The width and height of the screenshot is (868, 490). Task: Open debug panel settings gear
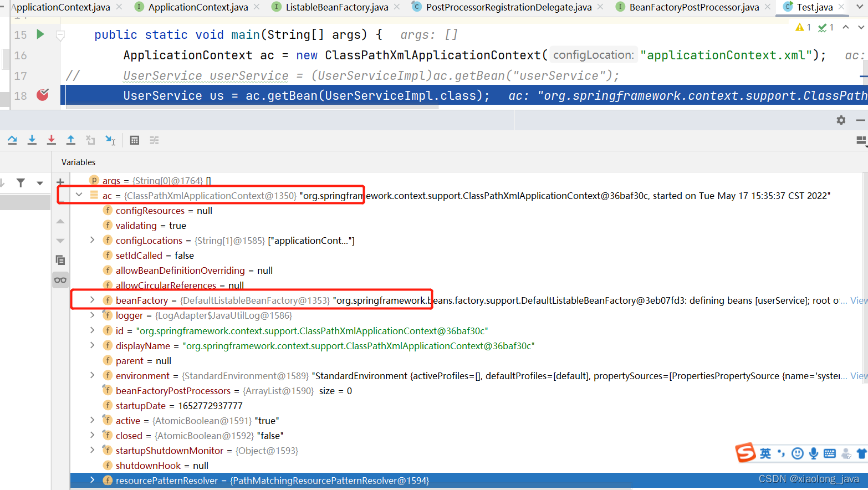click(841, 120)
